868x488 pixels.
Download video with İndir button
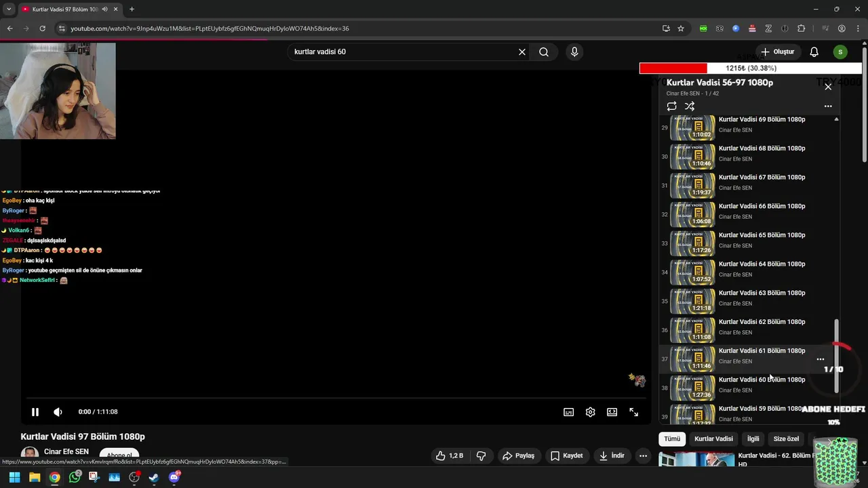612,456
